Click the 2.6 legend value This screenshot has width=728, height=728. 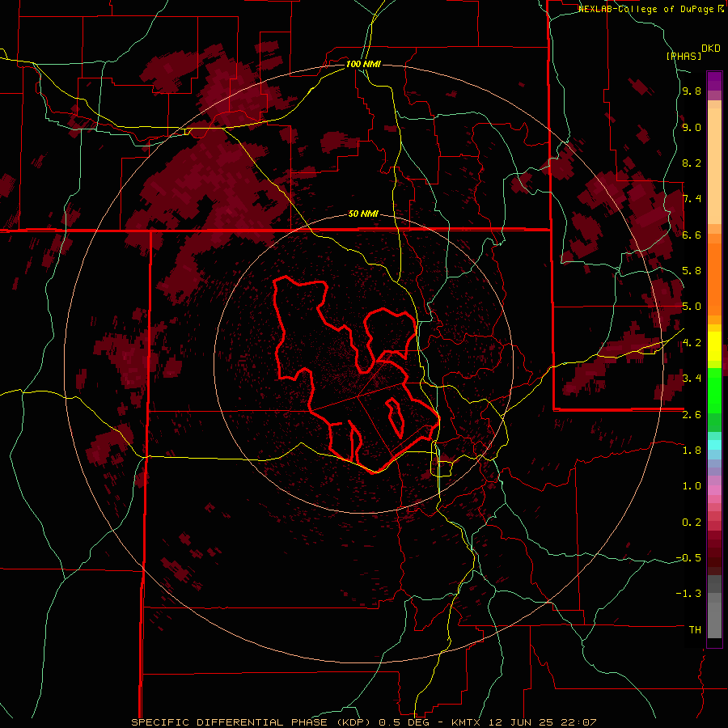pyautogui.click(x=692, y=415)
